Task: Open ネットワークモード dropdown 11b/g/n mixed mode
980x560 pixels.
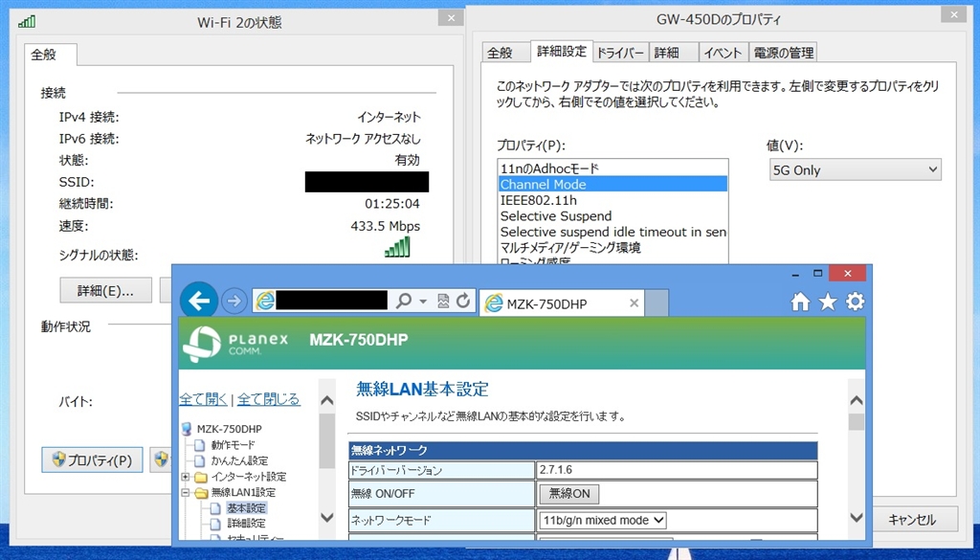Action: pyautogui.click(x=603, y=520)
